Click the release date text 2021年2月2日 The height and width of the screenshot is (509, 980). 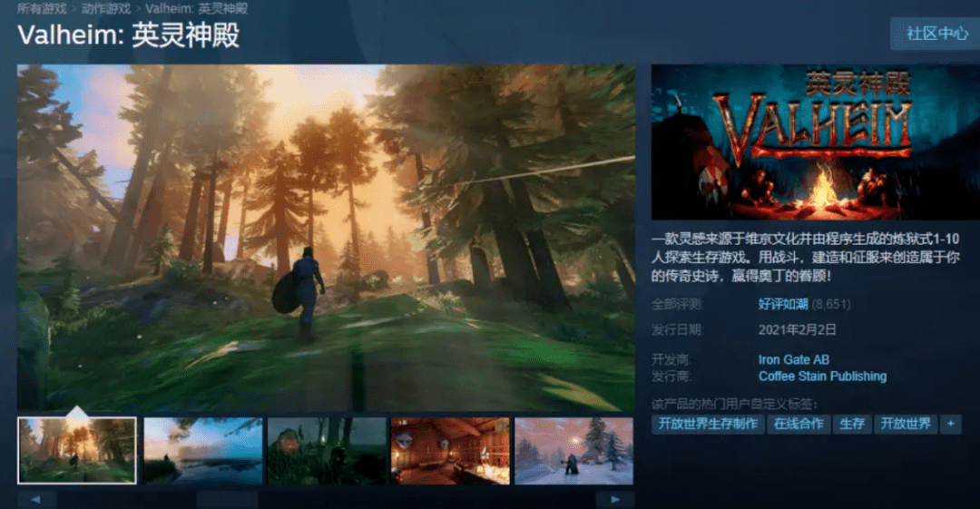pyautogui.click(x=797, y=329)
